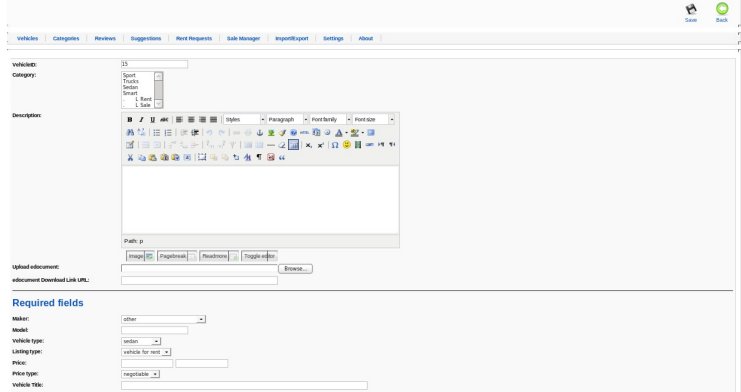The width and height of the screenshot is (741, 392).
Task: Toggle italic formatting in description editor
Action: pos(141,120)
